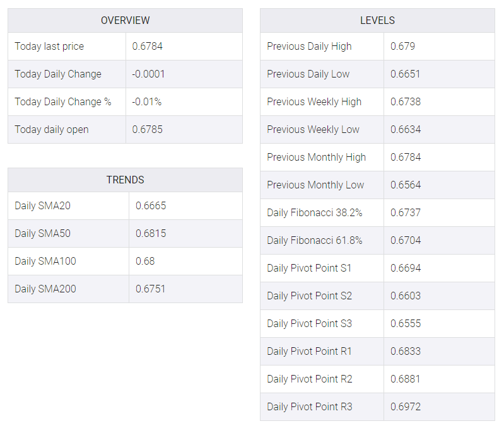This screenshot has width=504, height=426.
Task: Select the Daily SMA100 value 0.68
Action: (x=145, y=261)
